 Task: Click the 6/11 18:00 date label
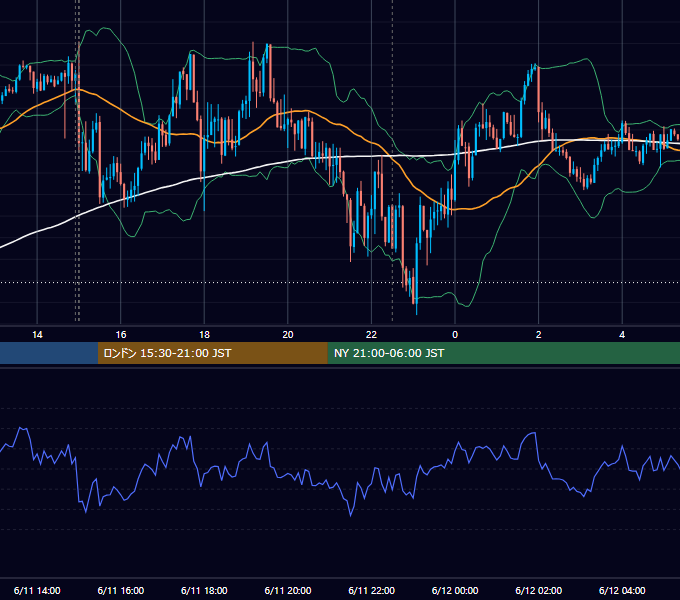click(204, 590)
